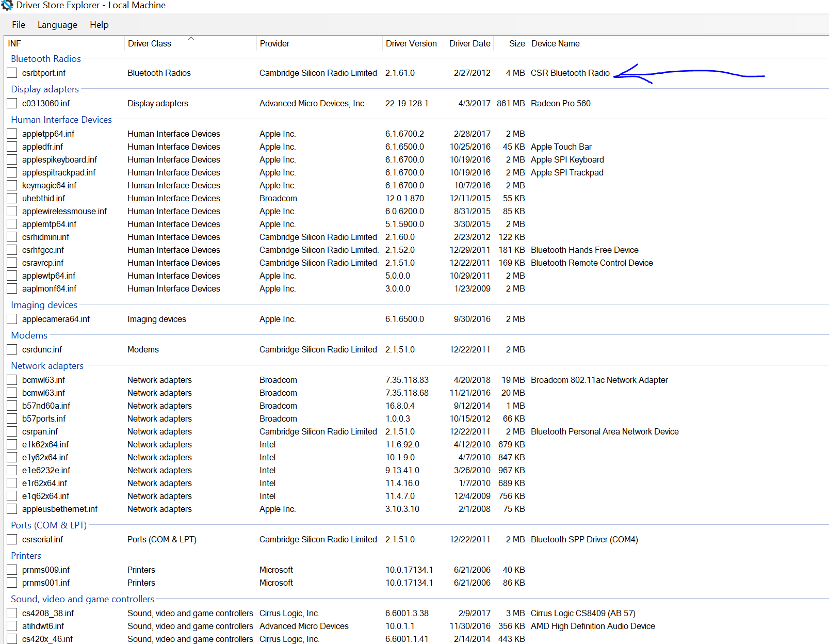The width and height of the screenshot is (829, 644).
Task: Check the csrpan.inf checkbox
Action: (12, 432)
